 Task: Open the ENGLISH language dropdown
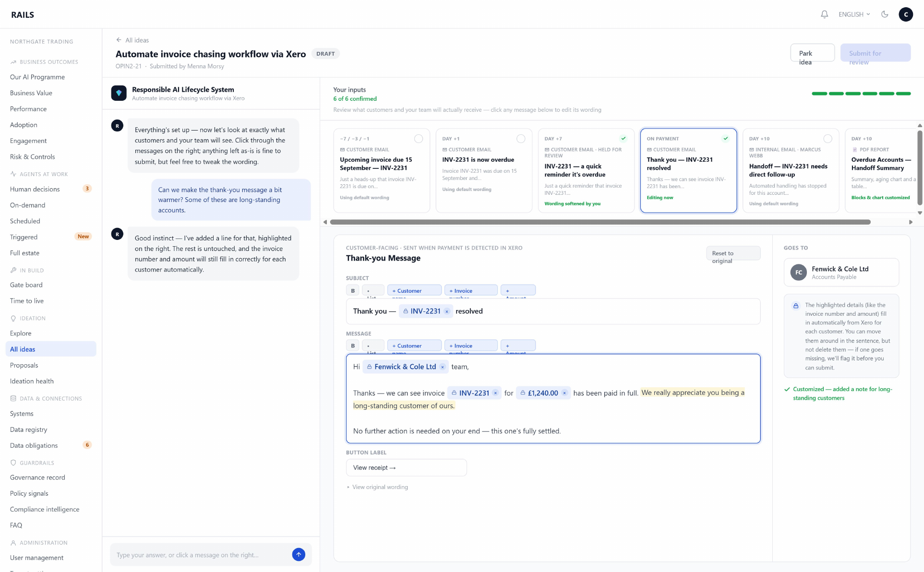854,14
